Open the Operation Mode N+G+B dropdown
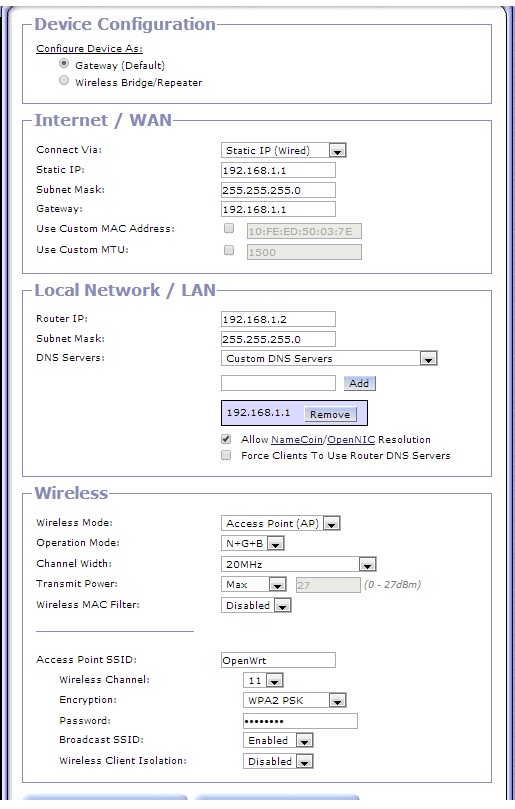515x809 pixels. [x=252, y=543]
